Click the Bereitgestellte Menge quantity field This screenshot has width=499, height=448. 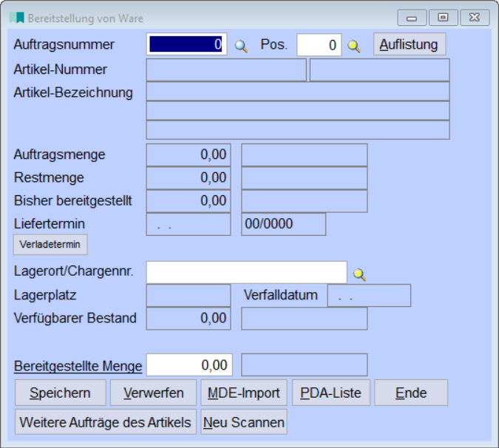189,364
